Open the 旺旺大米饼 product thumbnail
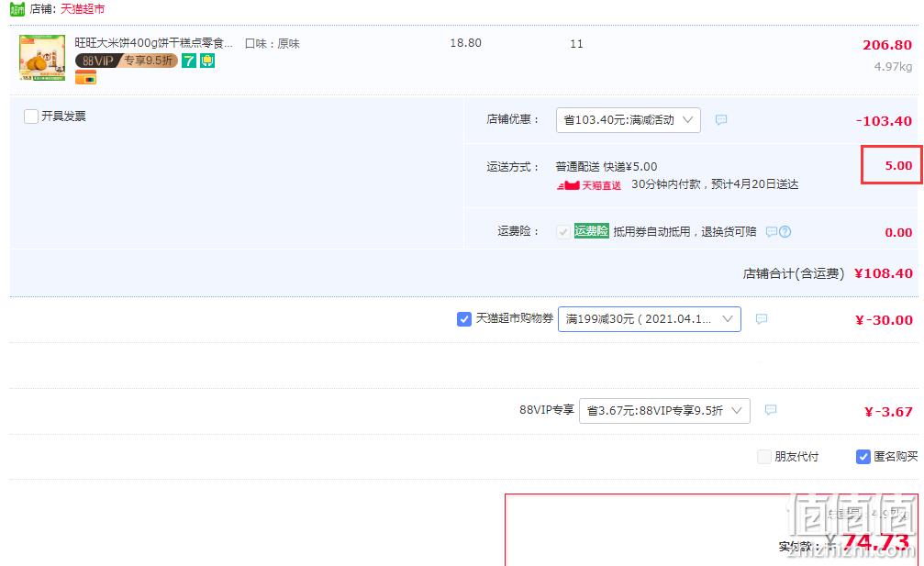The image size is (924, 566). (x=42, y=58)
